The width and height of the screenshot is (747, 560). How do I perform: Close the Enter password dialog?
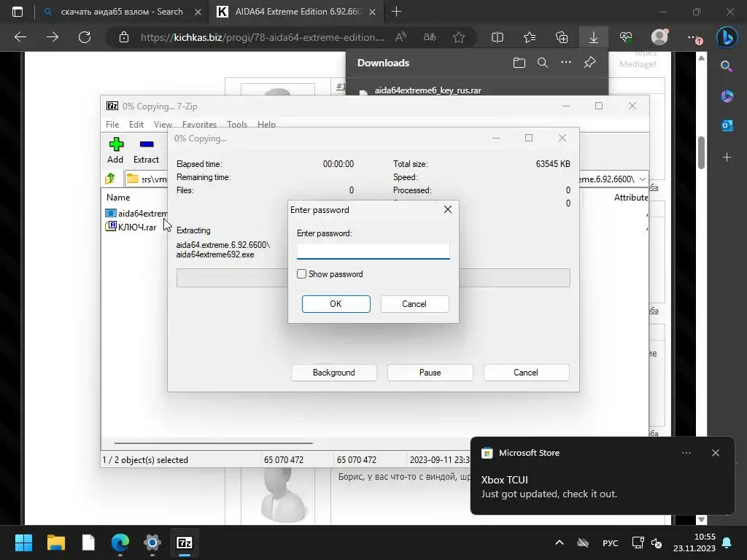[448, 209]
